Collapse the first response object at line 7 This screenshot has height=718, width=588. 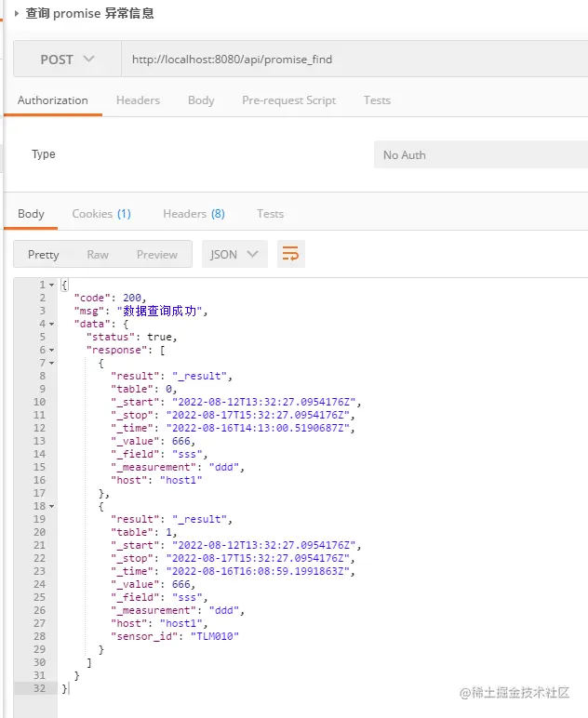point(52,363)
